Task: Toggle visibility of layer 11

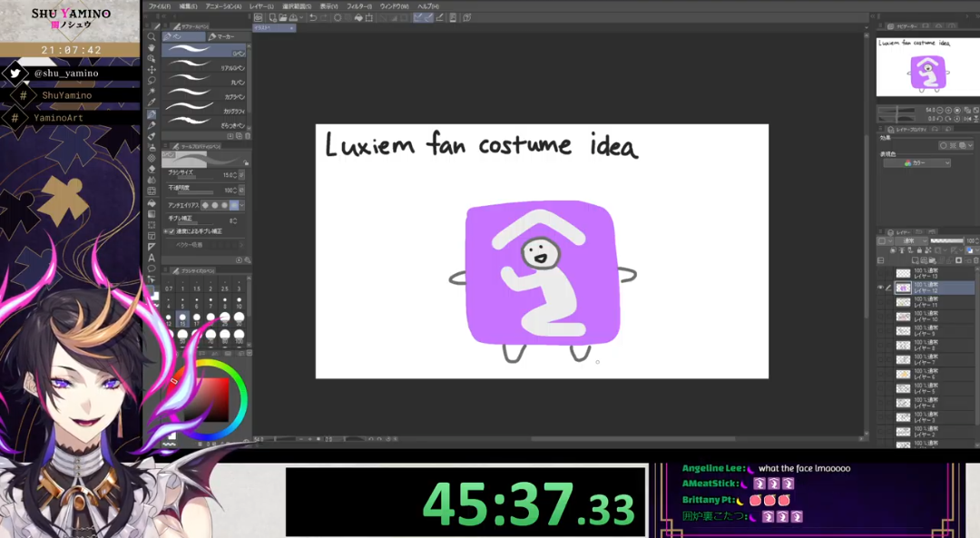Action: point(880,302)
